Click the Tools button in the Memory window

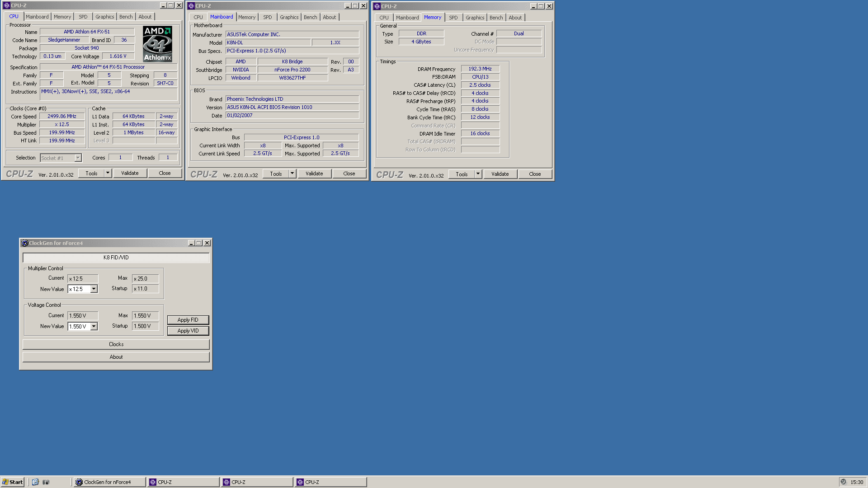coord(462,174)
